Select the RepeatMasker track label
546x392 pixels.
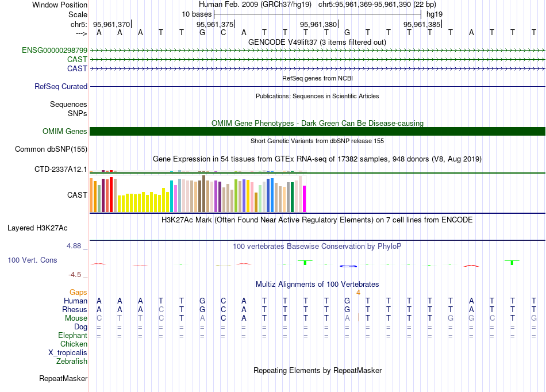point(63,379)
